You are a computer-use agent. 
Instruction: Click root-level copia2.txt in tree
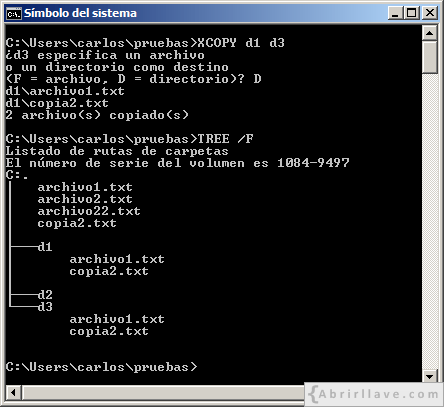77,223
